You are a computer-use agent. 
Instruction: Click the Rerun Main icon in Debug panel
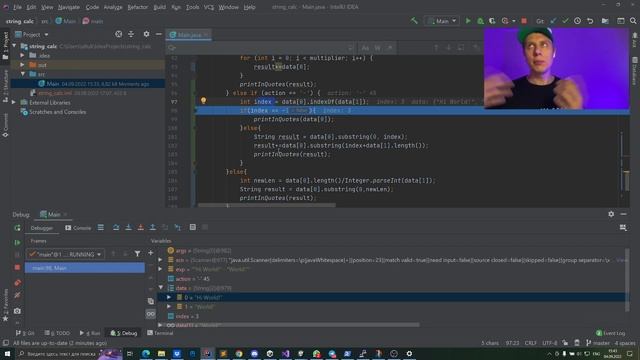click(x=17, y=228)
